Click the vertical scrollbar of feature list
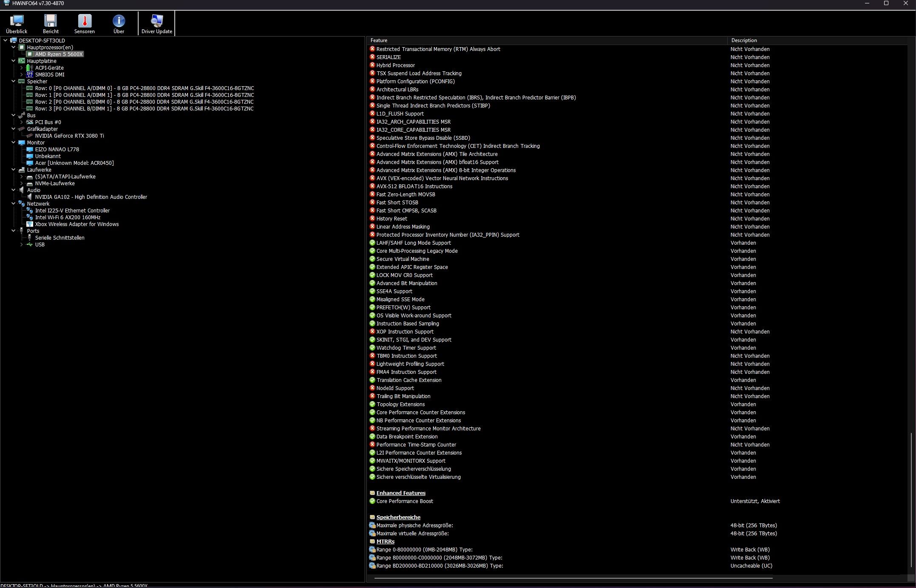Screen dimensions: 916x588 click(x=911, y=500)
